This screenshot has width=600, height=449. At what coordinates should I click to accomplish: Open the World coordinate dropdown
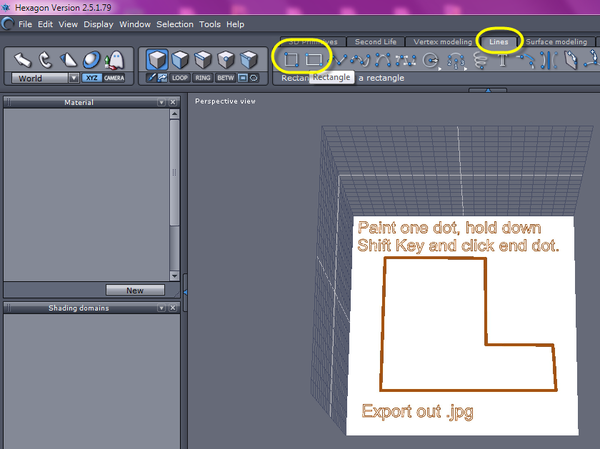click(x=73, y=78)
